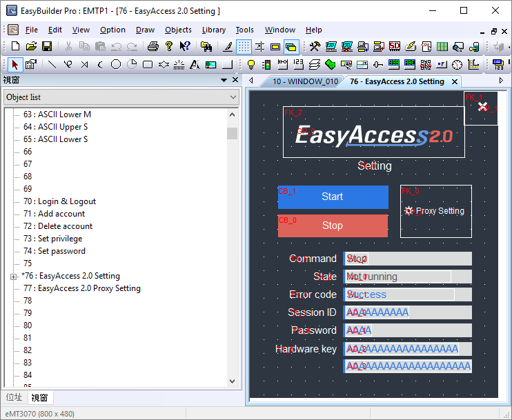512x420 pixels.
Task: Close the 76 - EasyAccess 2.0 Setting tab
Action: click(x=455, y=82)
